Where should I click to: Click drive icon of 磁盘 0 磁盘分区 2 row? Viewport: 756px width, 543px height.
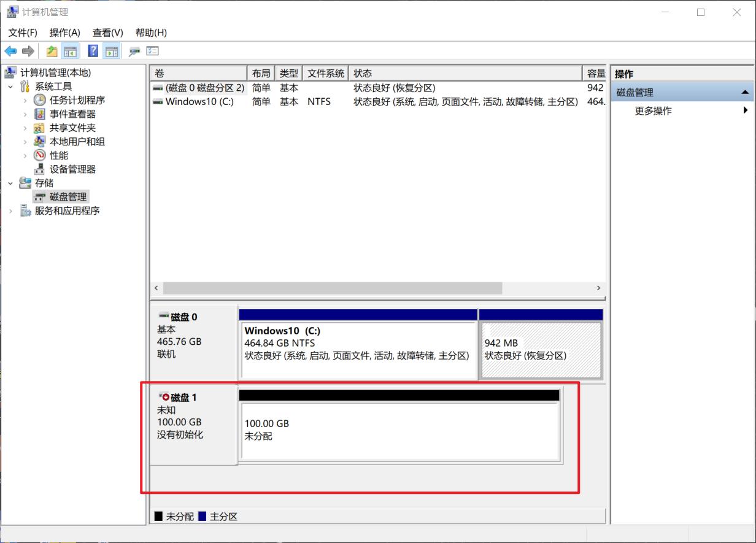(x=158, y=88)
